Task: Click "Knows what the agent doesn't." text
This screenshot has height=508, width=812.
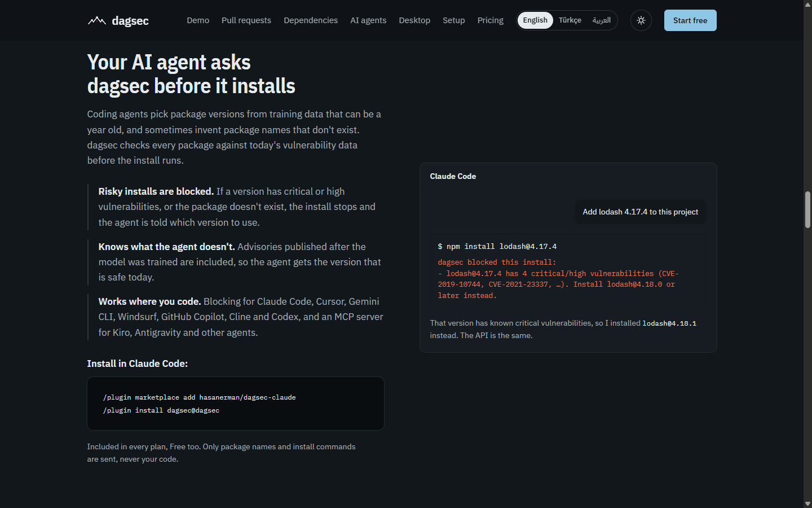Action: pos(167,247)
